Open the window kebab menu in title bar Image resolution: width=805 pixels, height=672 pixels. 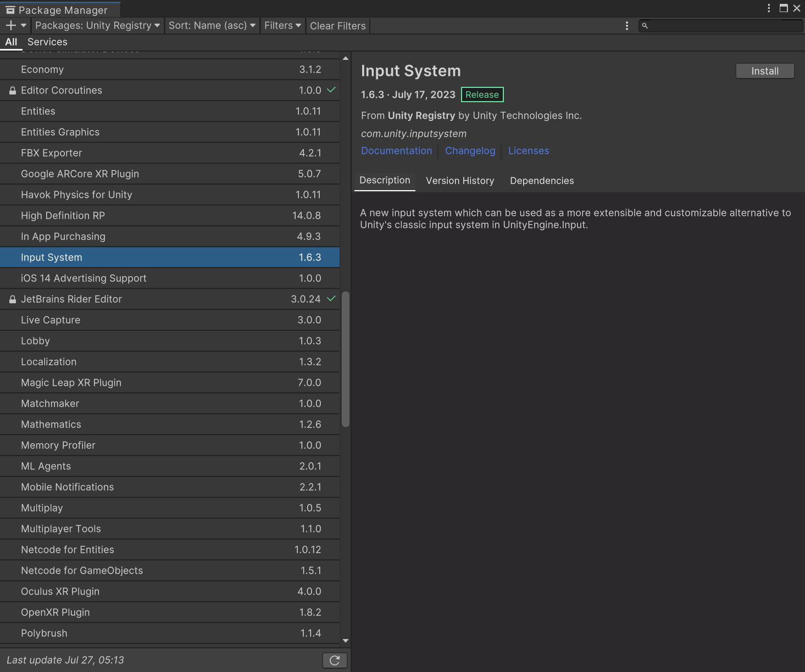pos(769,8)
